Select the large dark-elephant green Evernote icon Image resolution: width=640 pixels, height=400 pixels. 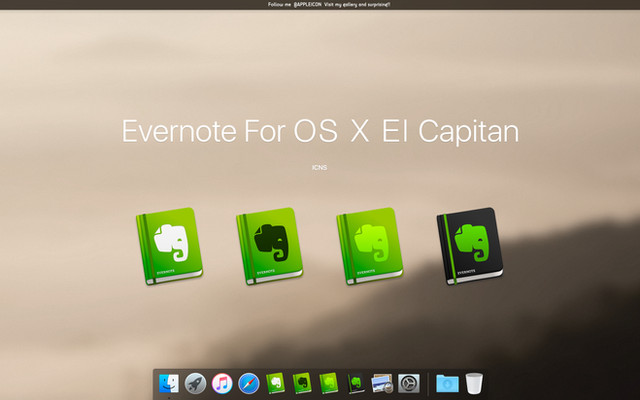(270, 246)
